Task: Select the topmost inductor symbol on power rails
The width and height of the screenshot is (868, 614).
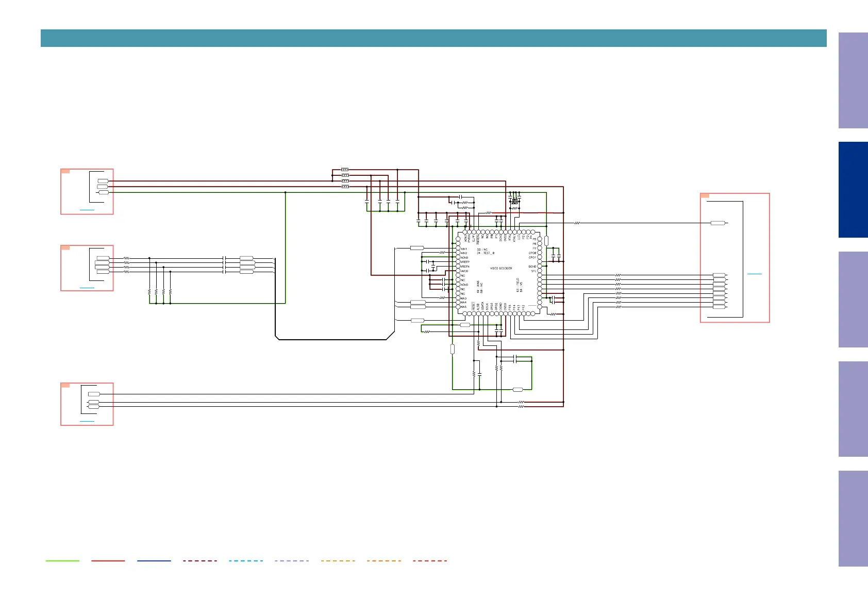Action: [345, 170]
